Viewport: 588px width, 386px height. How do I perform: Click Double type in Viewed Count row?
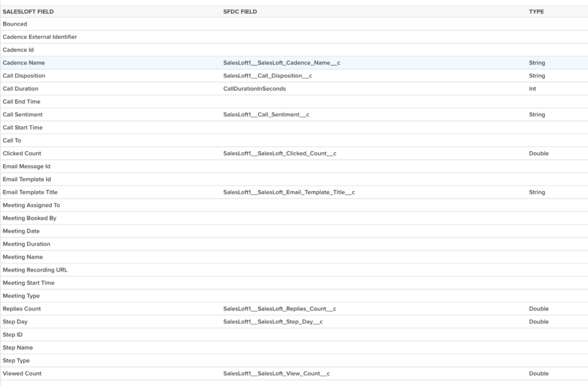539,373
